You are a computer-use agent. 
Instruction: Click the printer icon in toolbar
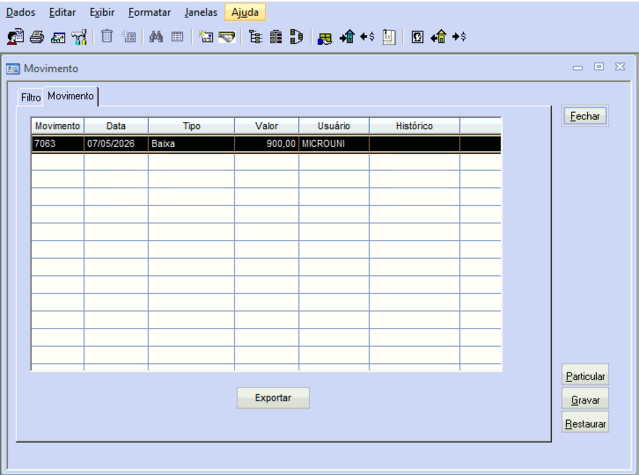point(37,37)
